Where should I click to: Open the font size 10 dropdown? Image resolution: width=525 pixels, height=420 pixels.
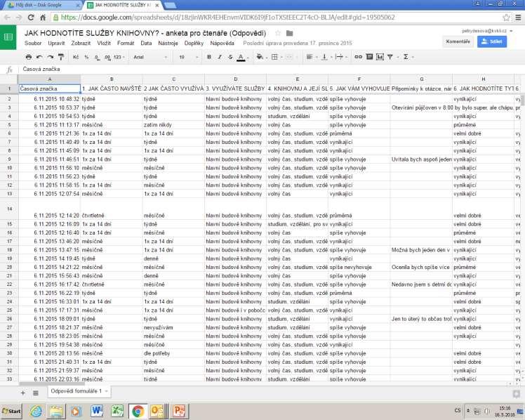pyautogui.click(x=188, y=58)
